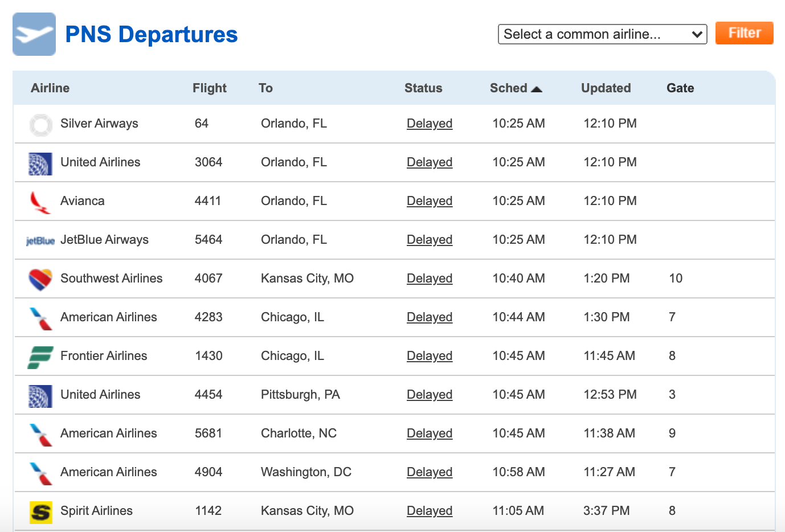
Task: Click the Avianca logo icon
Action: pos(40,202)
